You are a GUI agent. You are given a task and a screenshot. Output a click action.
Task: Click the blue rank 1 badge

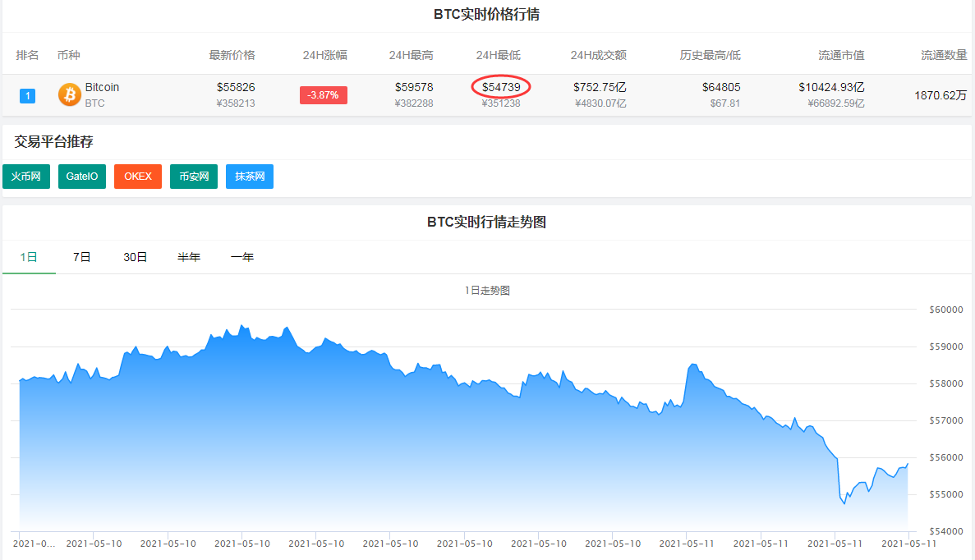coord(27,95)
